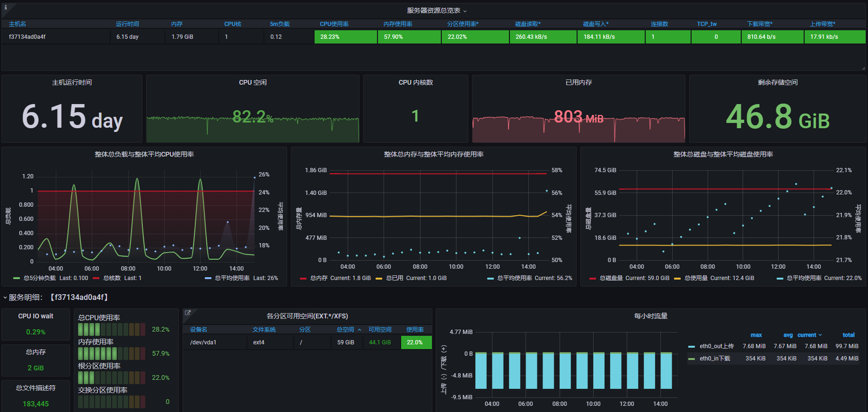The height and width of the screenshot is (412, 868).
Task: Sort the overview table by 内存使用率 column
Action: click(x=398, y=24)
